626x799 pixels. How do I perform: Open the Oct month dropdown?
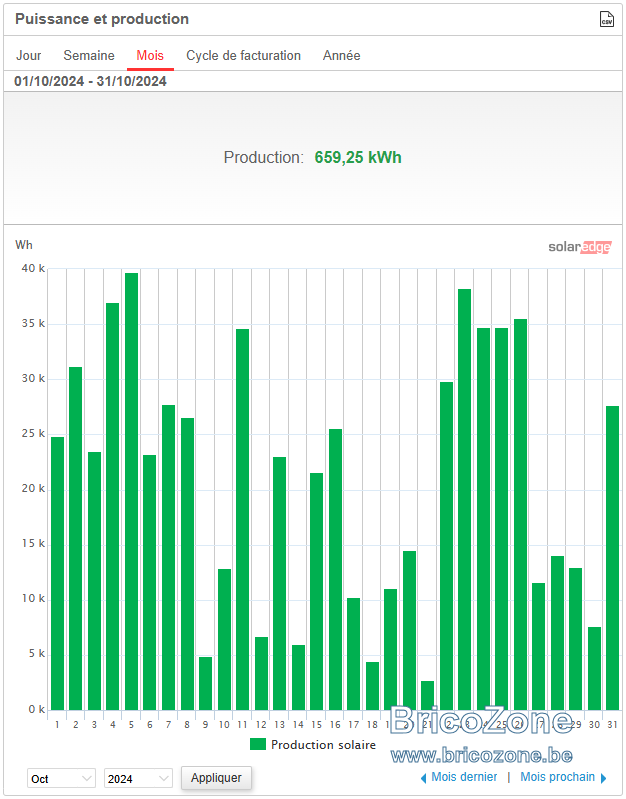click(61, 778)
